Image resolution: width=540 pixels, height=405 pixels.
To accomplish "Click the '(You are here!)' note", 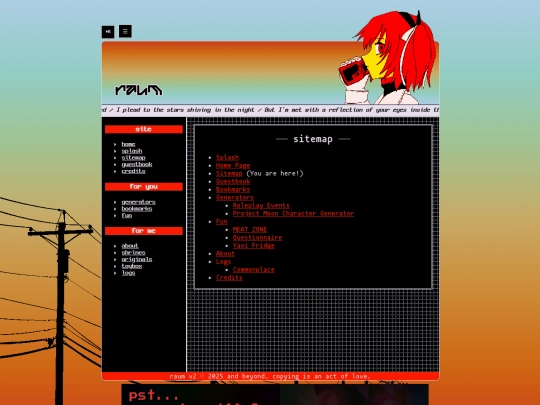I will 274,174.
